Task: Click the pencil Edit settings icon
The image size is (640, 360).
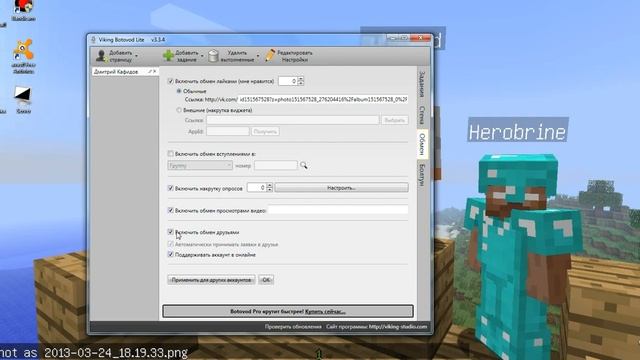Action: 270,55
